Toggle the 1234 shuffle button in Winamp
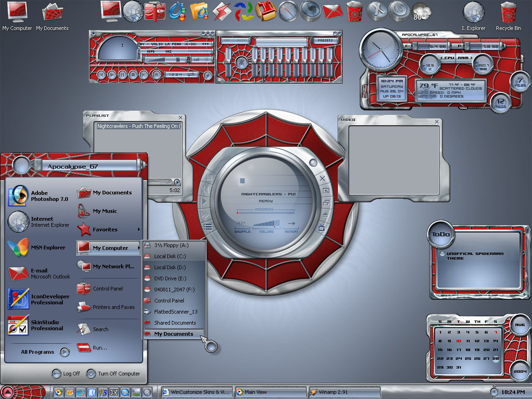532x399 pixels. coord(176,74)
